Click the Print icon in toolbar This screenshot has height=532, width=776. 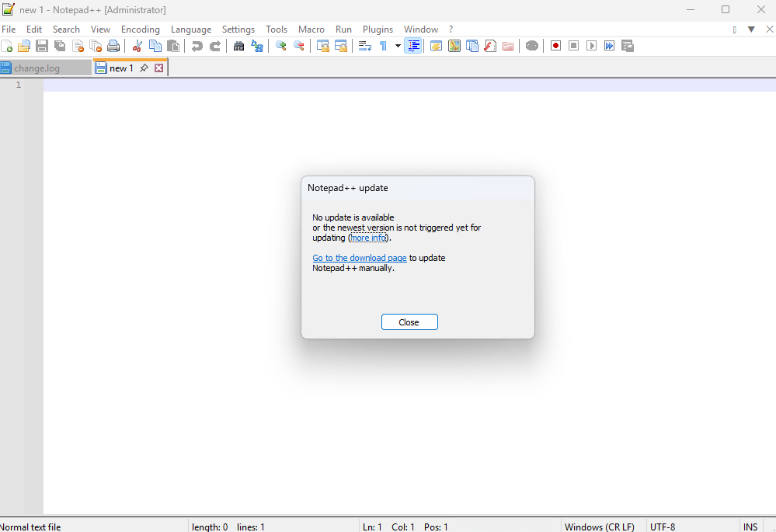tap(113, 46)
